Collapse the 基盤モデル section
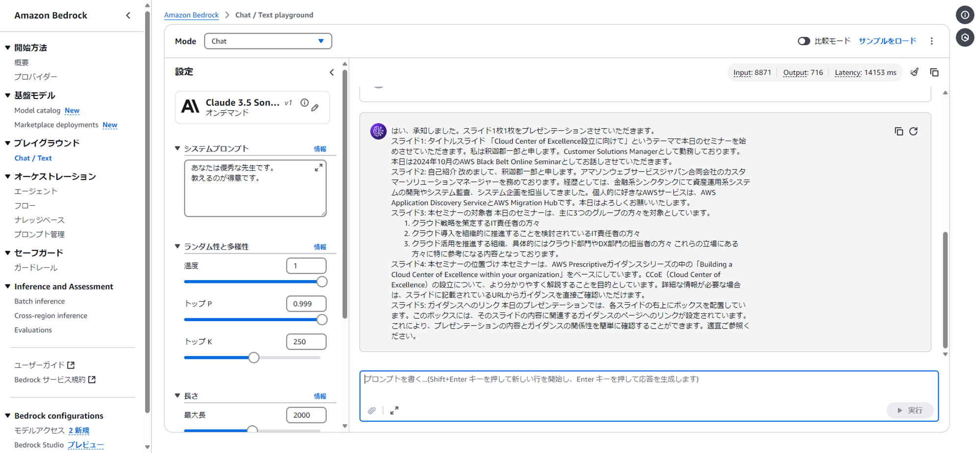This screenshot has height=453, width=980. click(x=8, y=95)
